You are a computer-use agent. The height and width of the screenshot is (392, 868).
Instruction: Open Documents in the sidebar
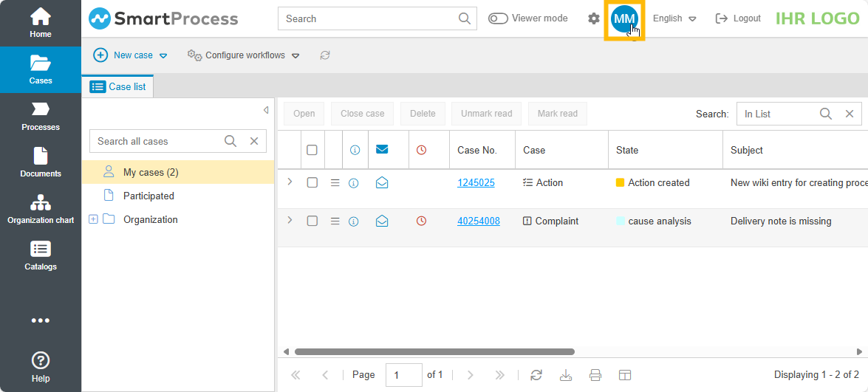click(41, 162)
